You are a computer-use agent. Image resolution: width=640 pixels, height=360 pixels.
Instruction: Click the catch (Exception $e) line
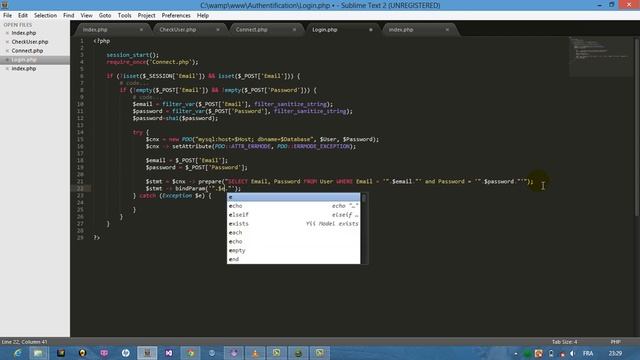[172, 196]
